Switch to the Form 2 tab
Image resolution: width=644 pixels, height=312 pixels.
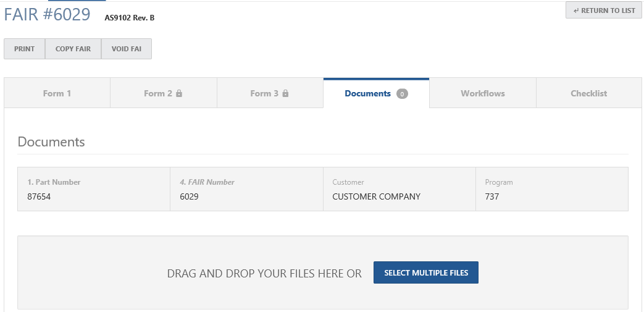tap(164, 93)
